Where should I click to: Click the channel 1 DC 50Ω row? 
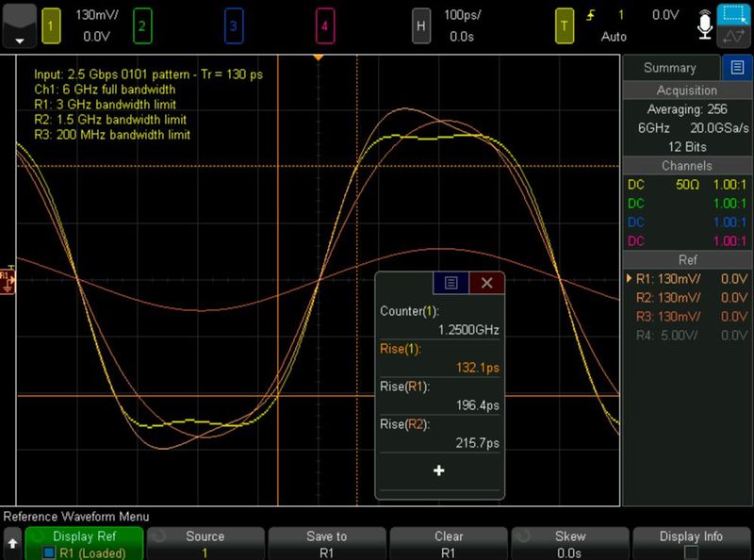687,184
